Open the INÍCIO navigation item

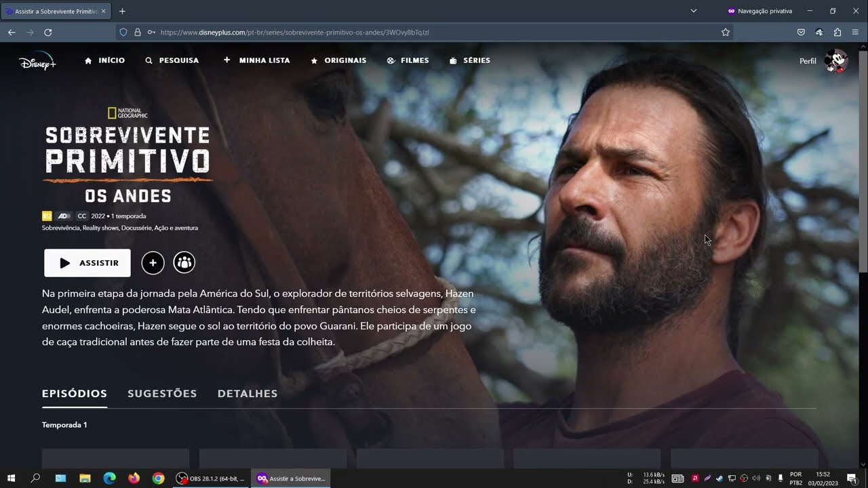[x=105, y=60]
